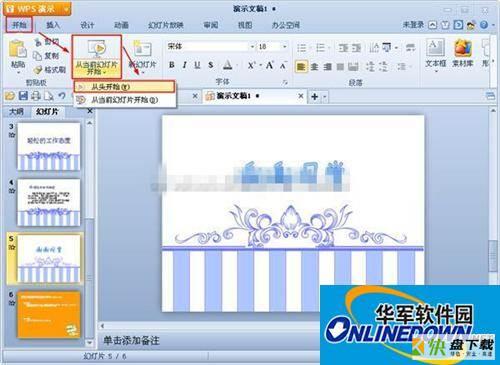
Task: Toggle Underline formatting
Action: [197, 65]
